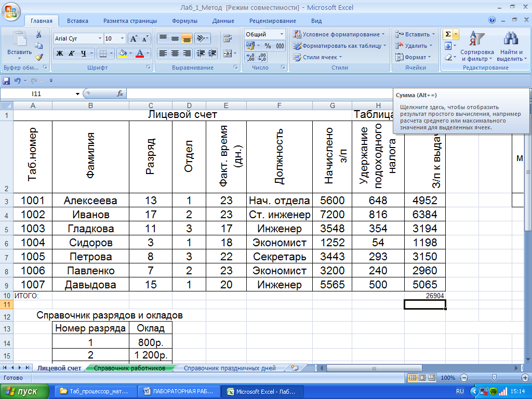Click Удалить in the Cells group
This screenshot has width=532, height=399.
[414, 46]
